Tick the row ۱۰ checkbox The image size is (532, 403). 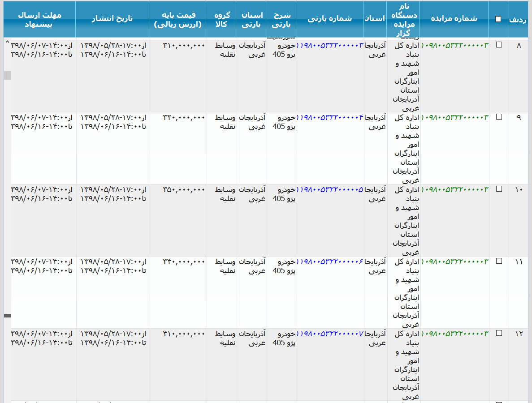pos(499,189)
